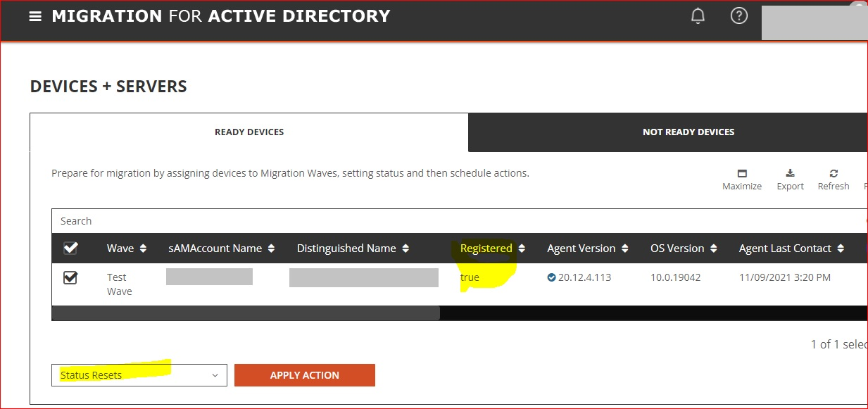Focus the Search input field

(459, 221)
